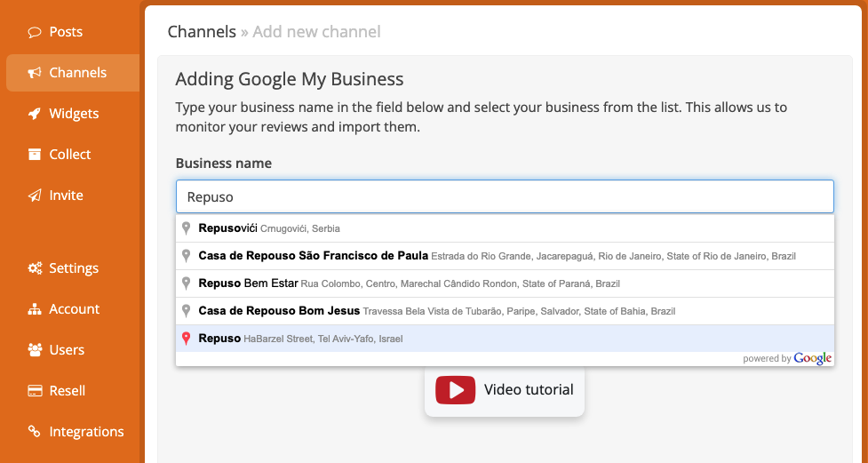The image size is (868, 463).
Task: Click the red YouTube play icon
Action: [x=455, y=390]
